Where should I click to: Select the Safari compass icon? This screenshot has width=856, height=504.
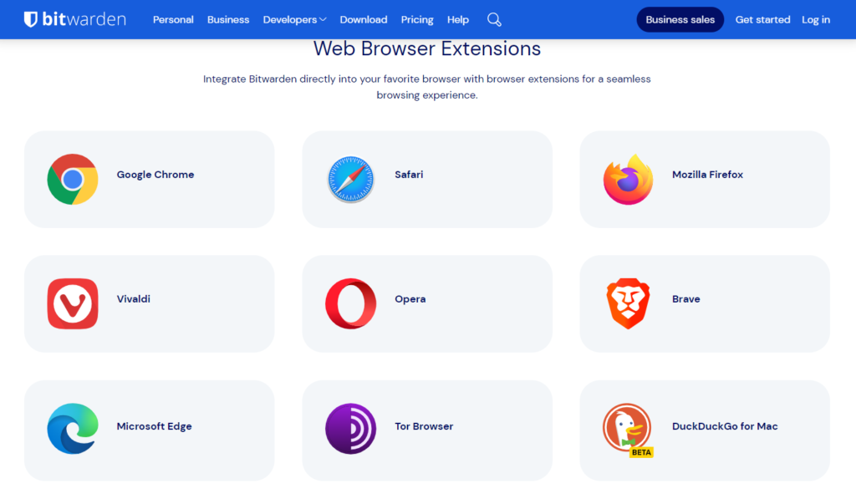click(x=350, y=179)
